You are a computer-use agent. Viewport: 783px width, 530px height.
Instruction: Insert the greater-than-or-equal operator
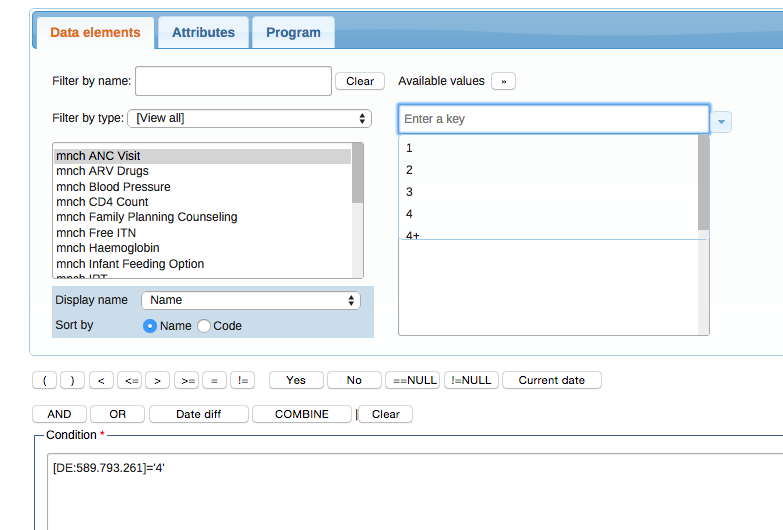[x=186, y=380]
